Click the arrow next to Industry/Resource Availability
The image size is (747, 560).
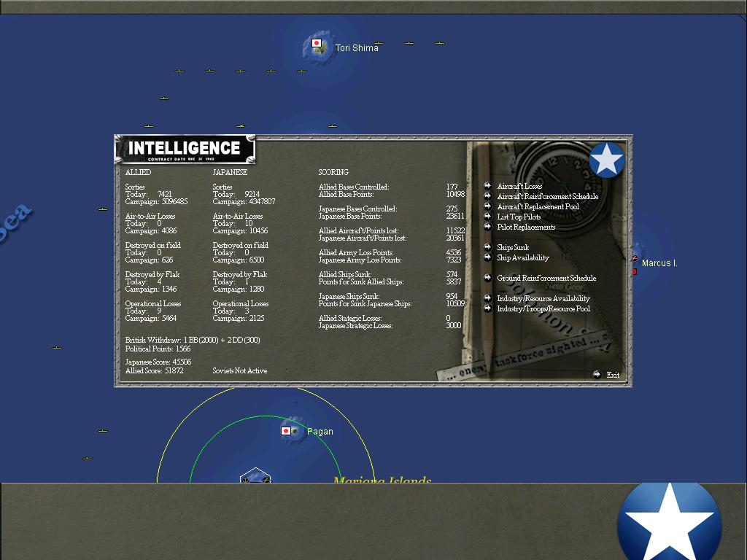pyautogui.click(x=487, y=298)
